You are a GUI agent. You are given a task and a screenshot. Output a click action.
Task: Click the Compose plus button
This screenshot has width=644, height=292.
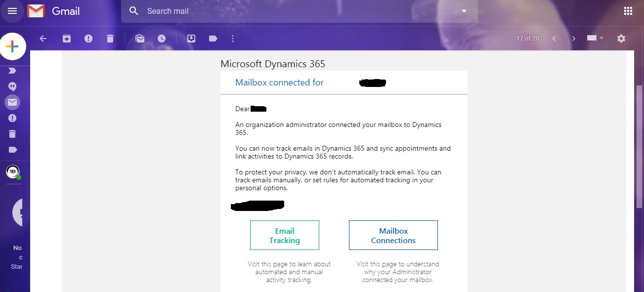pyautogui.click(x=12, y=46)
